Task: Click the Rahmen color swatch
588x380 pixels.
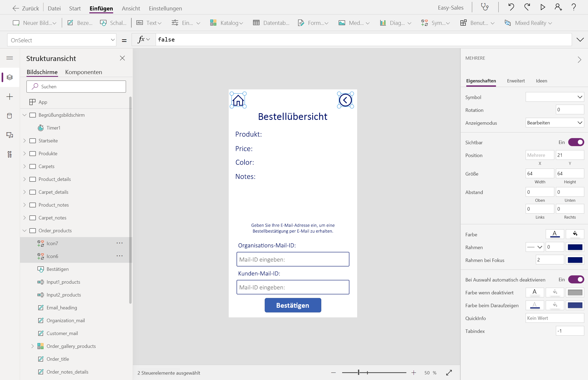Action: [575, 247]
